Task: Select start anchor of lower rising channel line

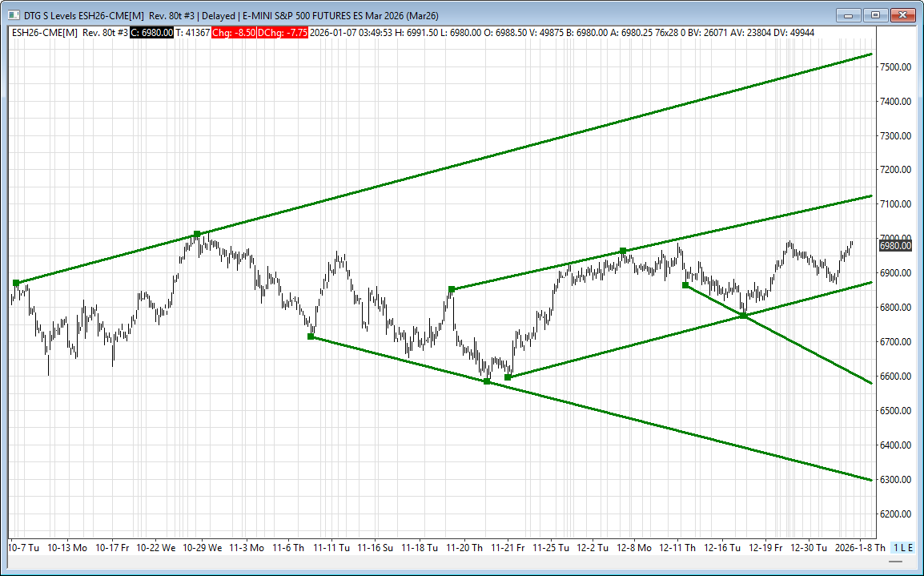Action: tap(508, 377)
